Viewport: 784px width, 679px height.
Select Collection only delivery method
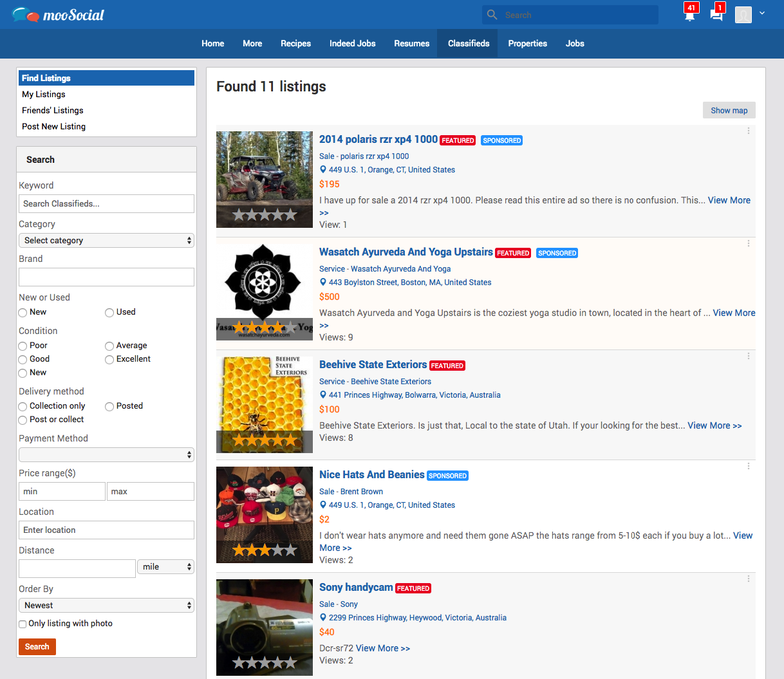tap(23, 407)
